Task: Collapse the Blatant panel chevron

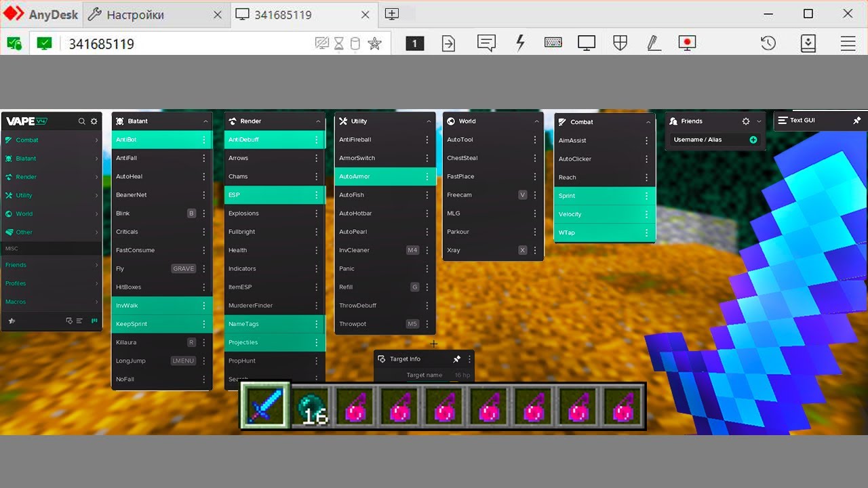Action: pyautogui.click(x=205, y=121)
